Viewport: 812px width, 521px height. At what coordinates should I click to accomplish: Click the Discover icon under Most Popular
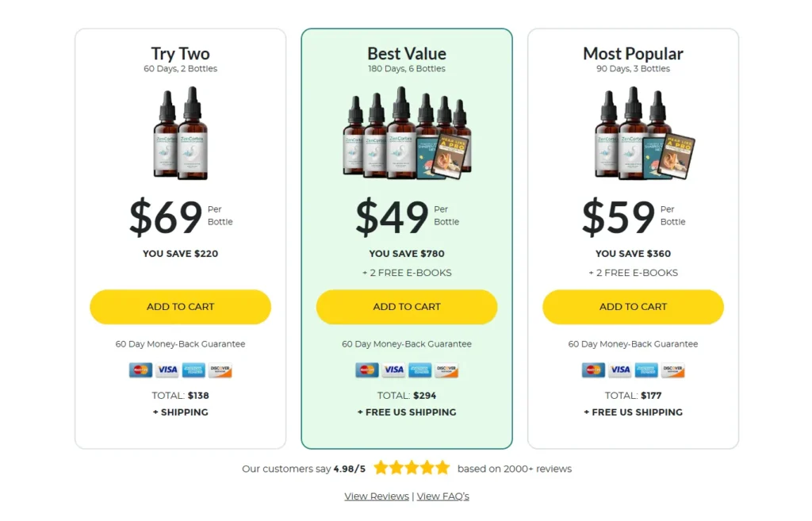click(673, 370)
